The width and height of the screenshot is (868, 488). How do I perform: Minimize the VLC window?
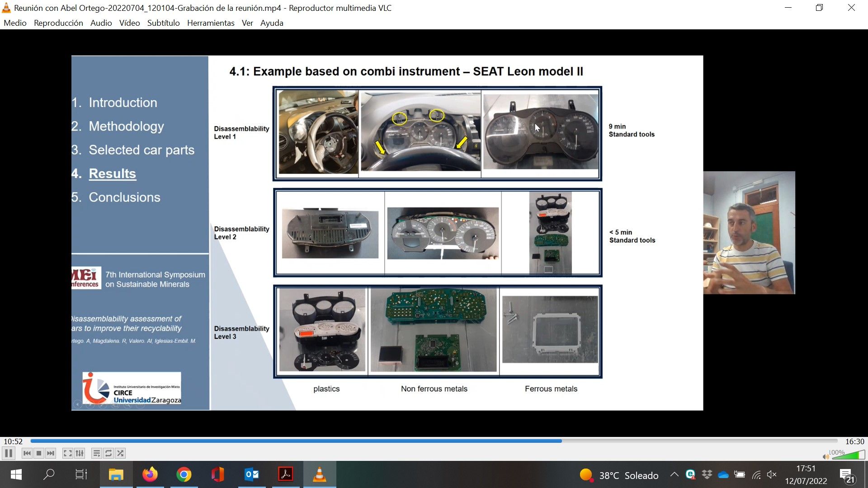(788, 8)
